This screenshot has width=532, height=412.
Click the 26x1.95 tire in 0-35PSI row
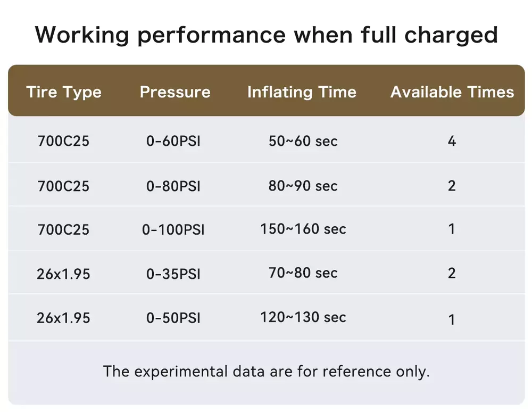click(63, 274)
